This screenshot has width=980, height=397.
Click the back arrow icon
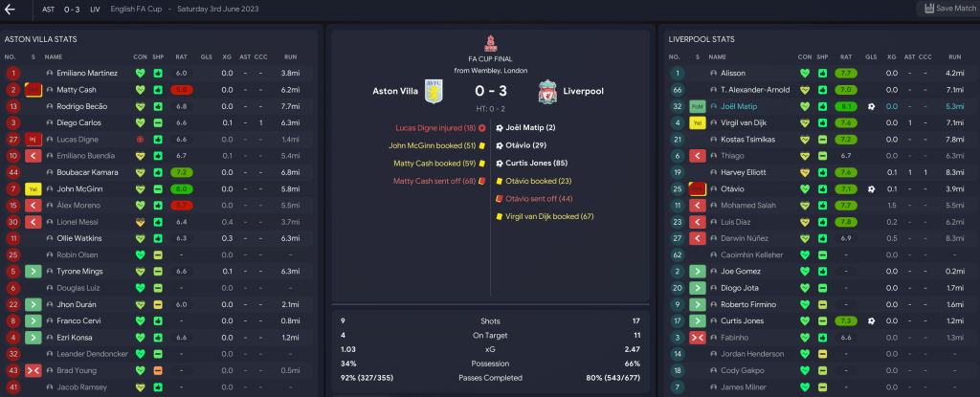(x=11, y=10)
